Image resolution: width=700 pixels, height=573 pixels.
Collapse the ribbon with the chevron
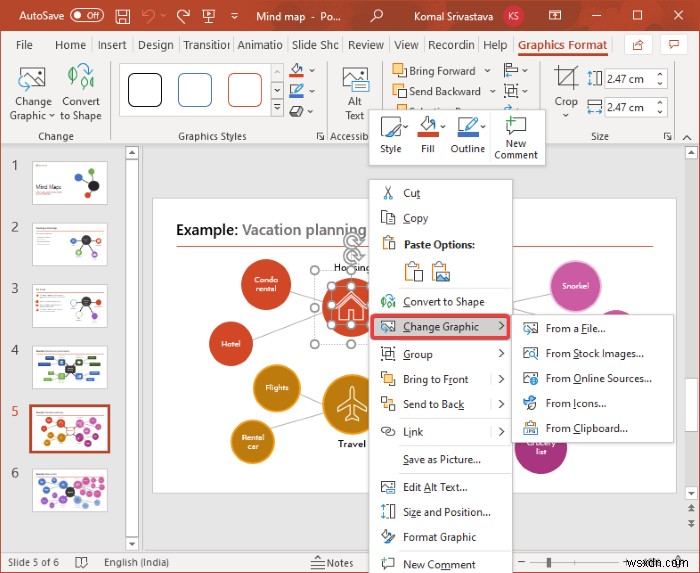pos(687,137)
